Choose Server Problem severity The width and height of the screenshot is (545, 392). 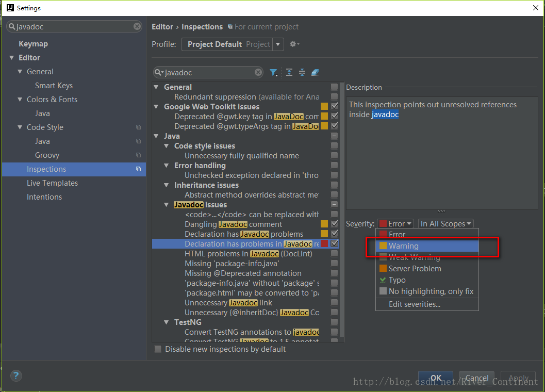tap(427, 269)
